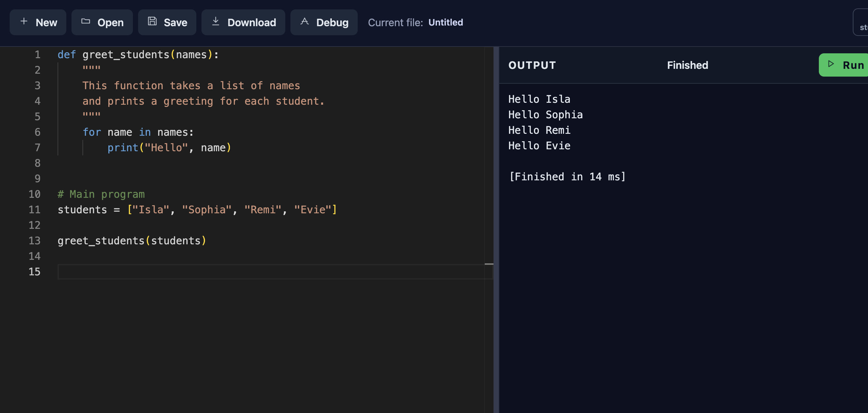The width and height of the screenshot is (868, 413).
Task: Select the OUTPUT panel header
Action: tap(532, 65)
